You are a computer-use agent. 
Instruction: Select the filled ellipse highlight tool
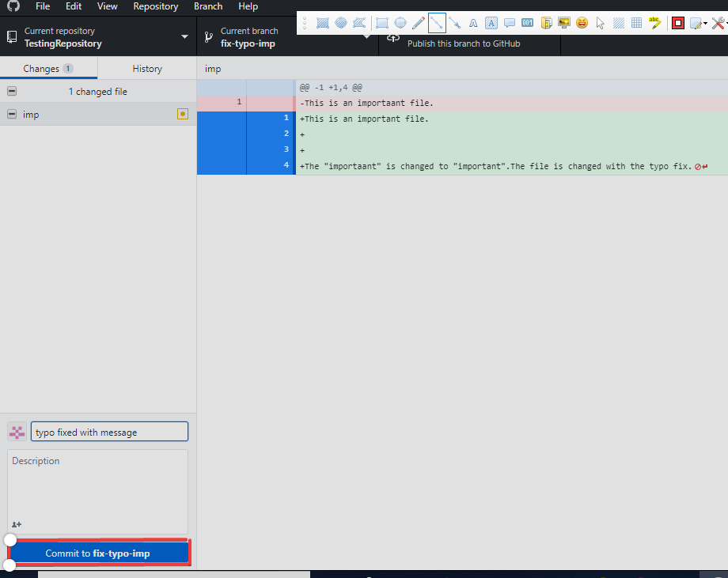coord(341,23)
